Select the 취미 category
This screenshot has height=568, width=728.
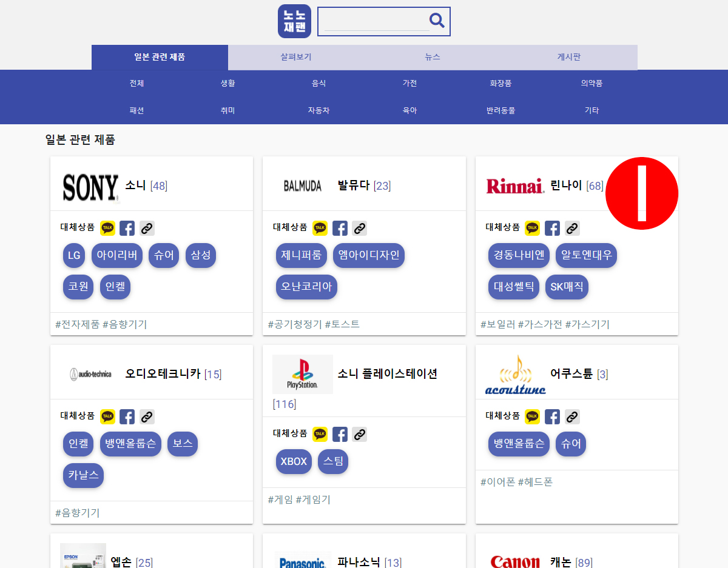[x=227, y=110]
